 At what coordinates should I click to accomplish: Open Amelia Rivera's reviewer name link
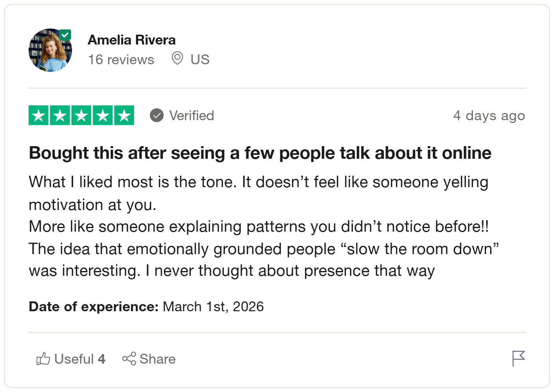tap(132, 40)
